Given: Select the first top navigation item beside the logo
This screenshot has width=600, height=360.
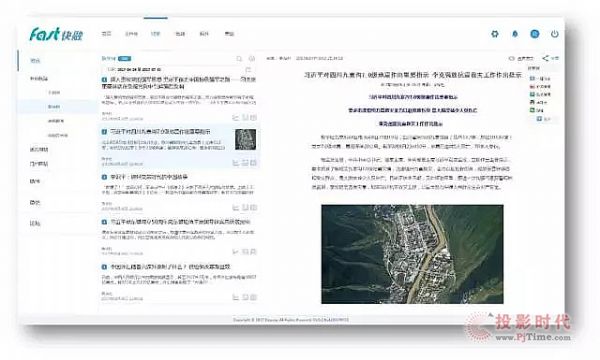Looking at the screenshot, I should tap(106, 34).
